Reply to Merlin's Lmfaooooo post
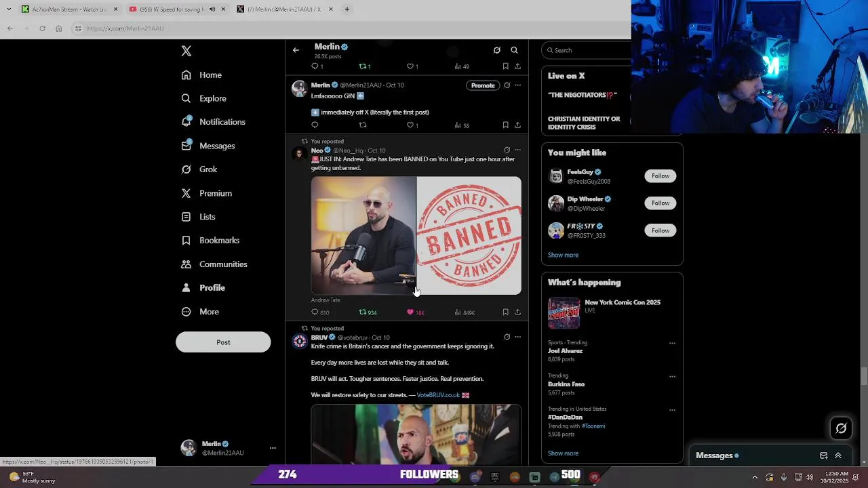 [315, 125]
